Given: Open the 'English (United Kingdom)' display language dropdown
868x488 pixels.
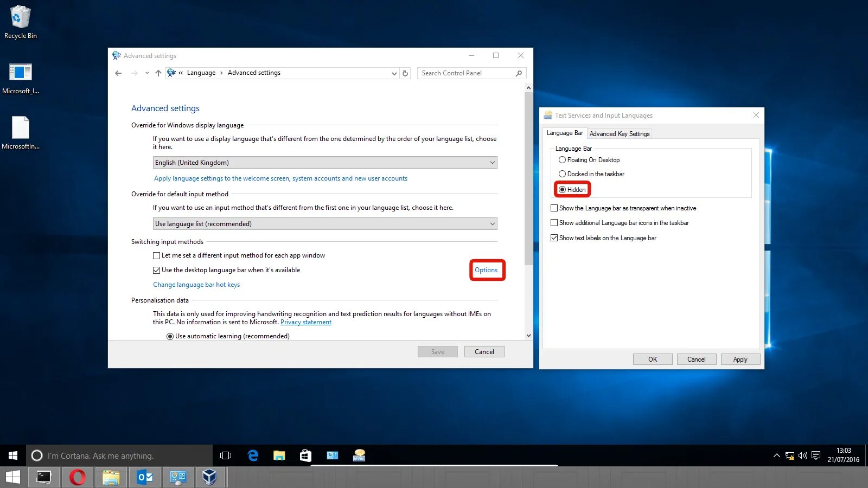Looking at the screenshot, I should click(325, 163).
